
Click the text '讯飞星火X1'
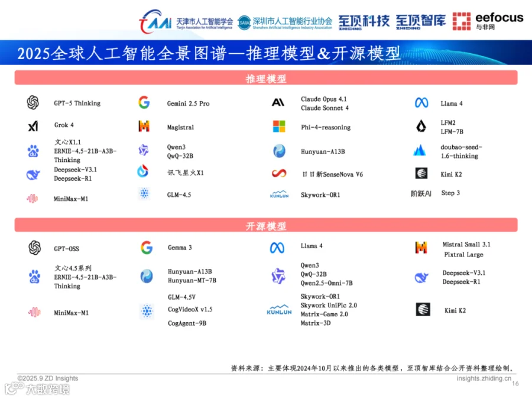186,173
